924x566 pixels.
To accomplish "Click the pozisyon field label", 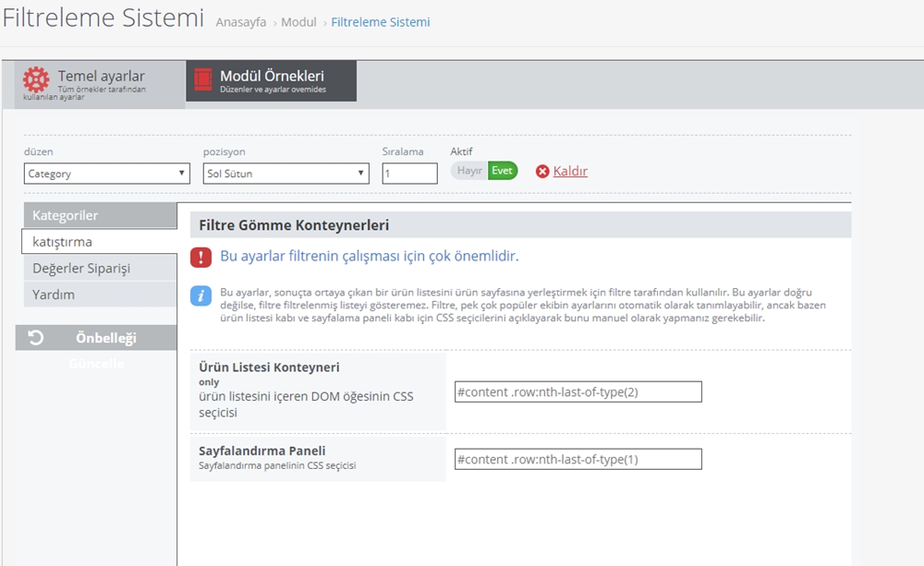I will (224, 151).
